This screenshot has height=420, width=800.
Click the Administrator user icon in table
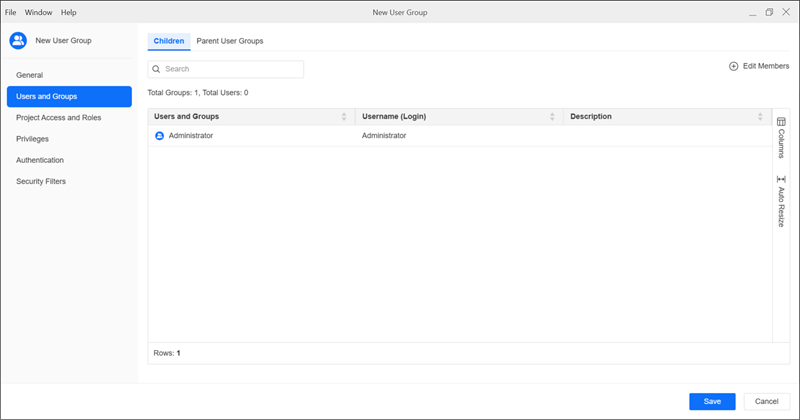pos(159,135)
